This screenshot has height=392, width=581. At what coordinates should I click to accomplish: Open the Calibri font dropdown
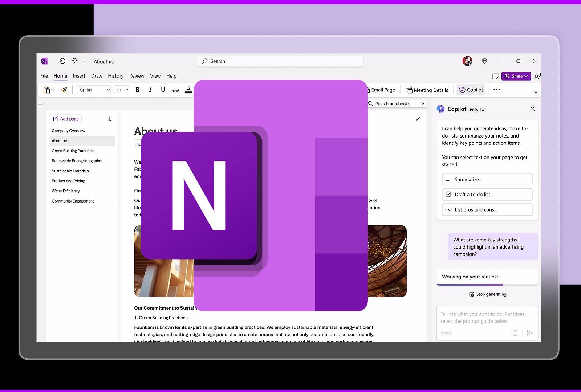[x=94, y=90]
